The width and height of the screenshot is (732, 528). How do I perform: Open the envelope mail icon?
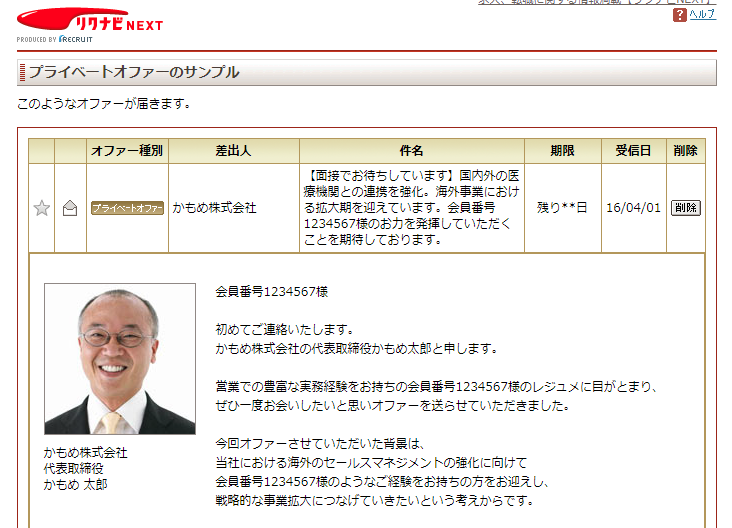(70, 208)
